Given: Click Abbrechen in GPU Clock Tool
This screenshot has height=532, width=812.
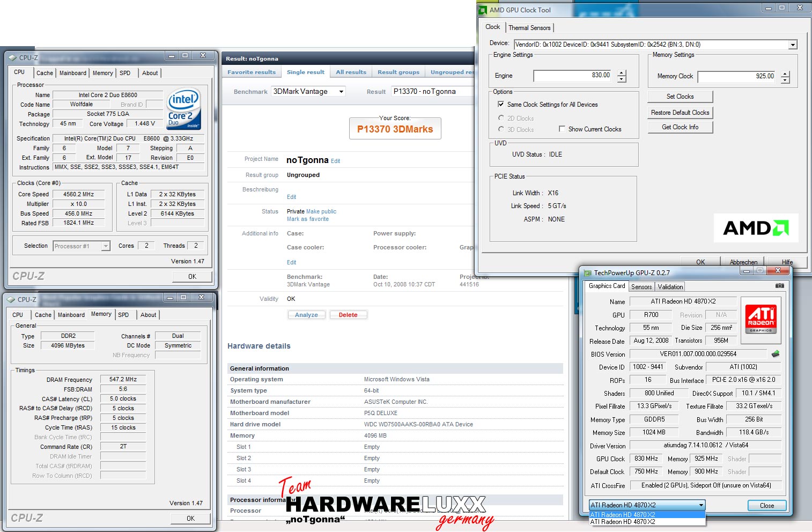Looking at the screenshot, I should tap(743, 262).
